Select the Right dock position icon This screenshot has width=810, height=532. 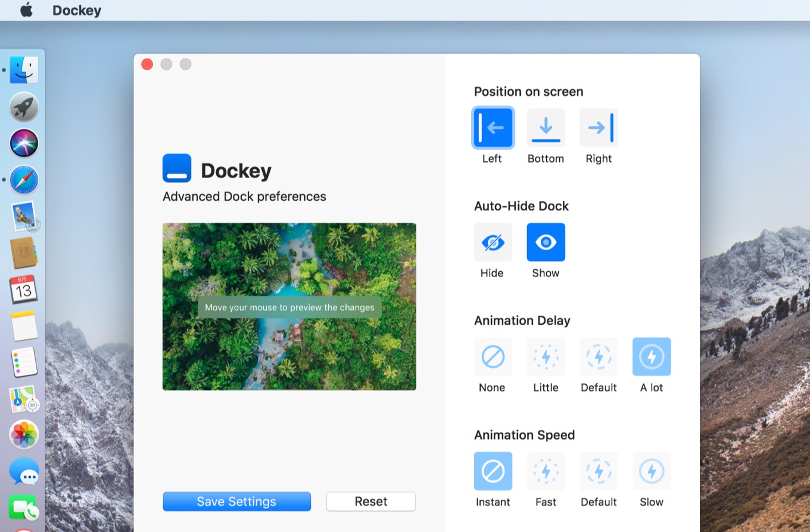[598, 127]
